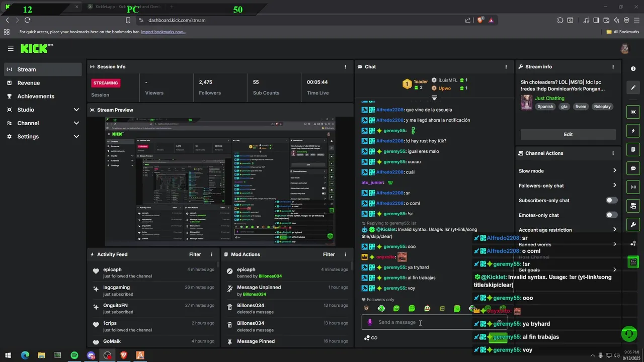This screenshot has width=644, height=362.
Task: Open the hamburger navigation menu beside Kick logo
Action: click(x=11, y=49)
